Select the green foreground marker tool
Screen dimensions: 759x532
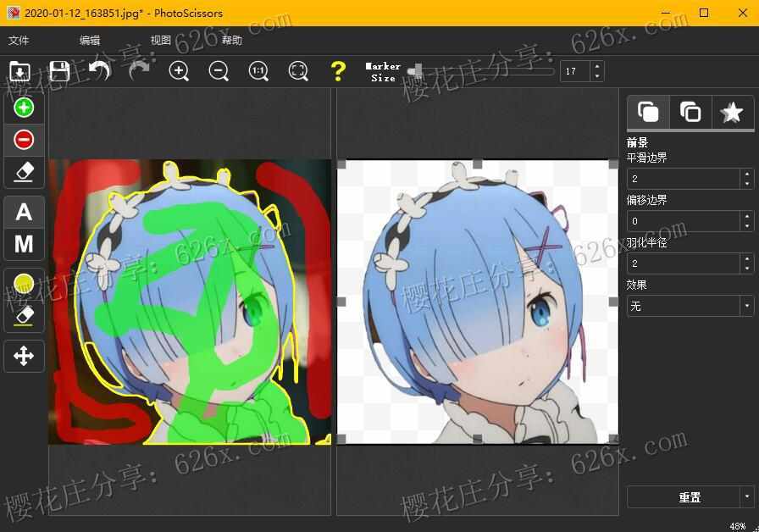[x=24, y=108]
